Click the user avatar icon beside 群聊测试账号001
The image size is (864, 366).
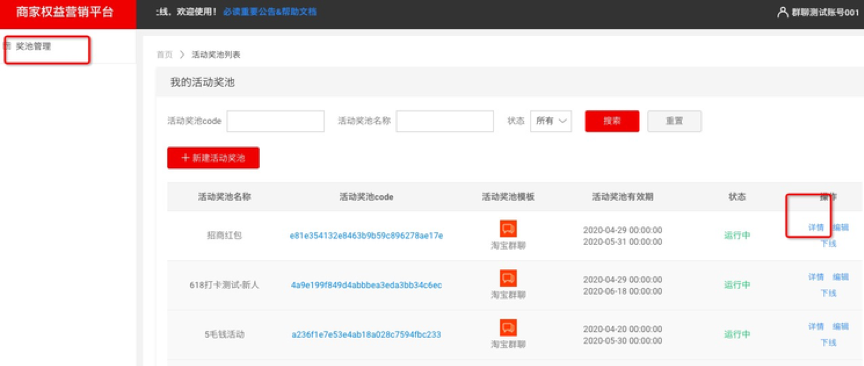[782, 12]
